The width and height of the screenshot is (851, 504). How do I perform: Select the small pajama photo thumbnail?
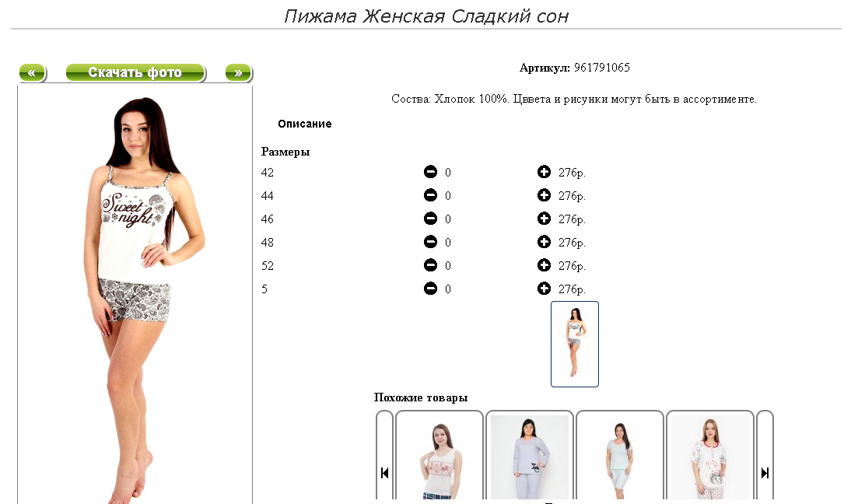tap(575, 344)
